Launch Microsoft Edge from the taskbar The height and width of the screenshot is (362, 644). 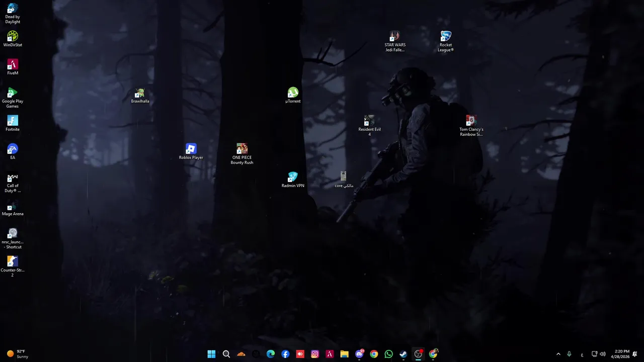(271, 354)
